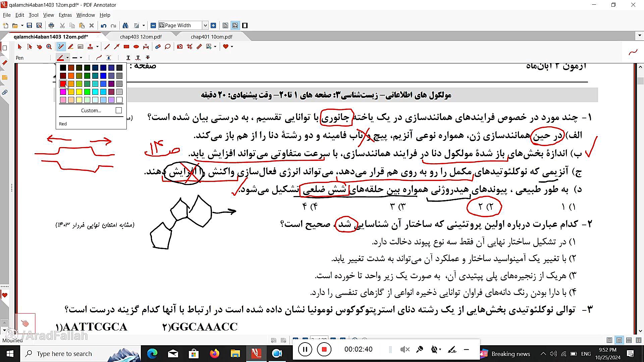This screenshot has width=644, height=362.
Task: Select the Text box tool
Action: point(80,47)
